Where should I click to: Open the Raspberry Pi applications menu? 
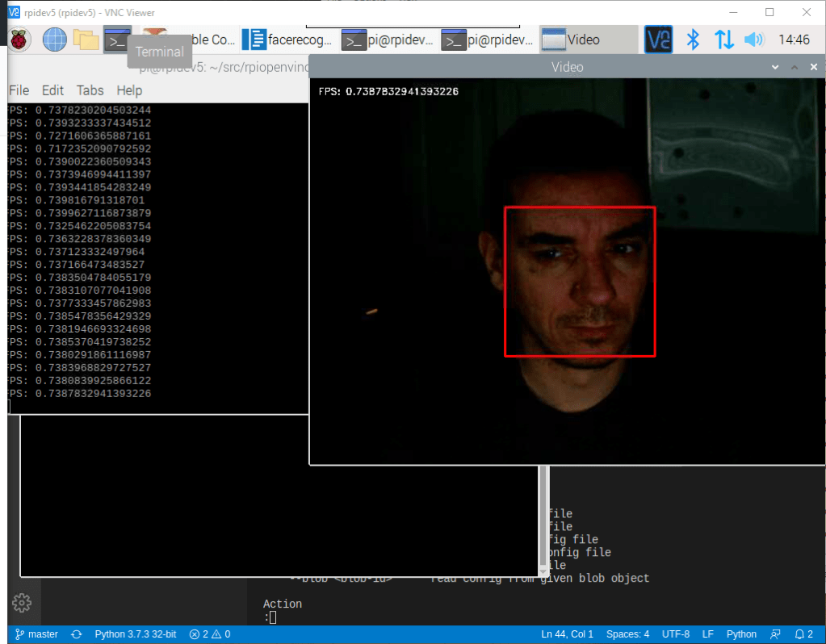(x=20, y=39)
